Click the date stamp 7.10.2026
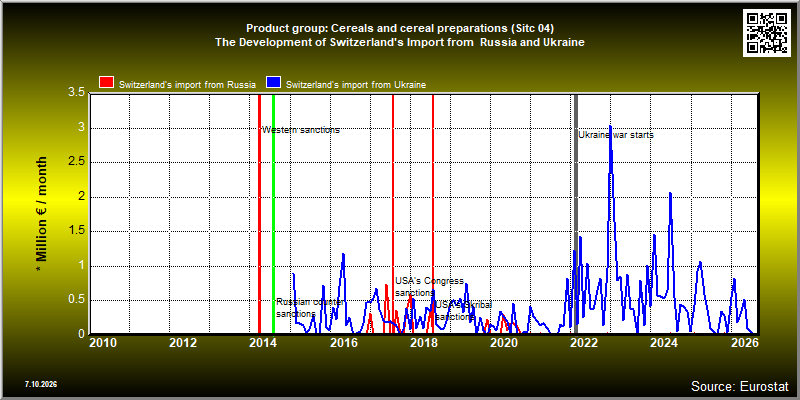This screenshot has width=800, height=400. point(40,384)
